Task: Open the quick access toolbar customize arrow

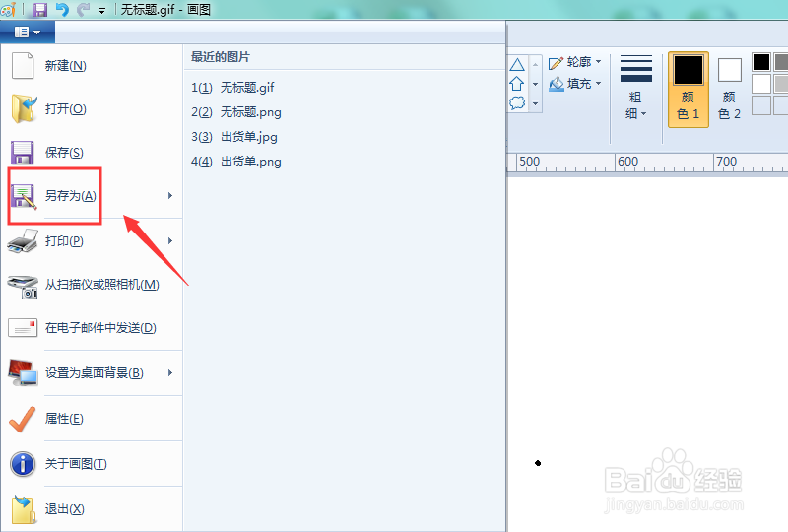Action: 102,10
